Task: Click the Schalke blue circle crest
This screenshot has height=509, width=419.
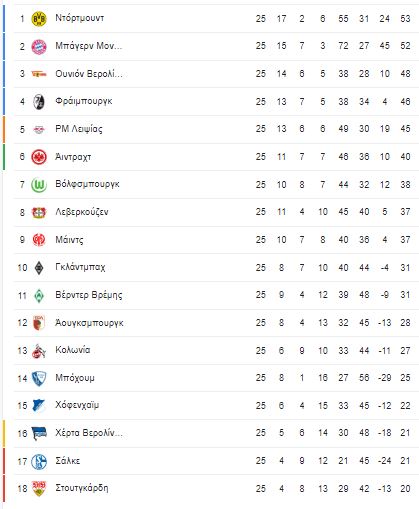Action: click(39, 462)
